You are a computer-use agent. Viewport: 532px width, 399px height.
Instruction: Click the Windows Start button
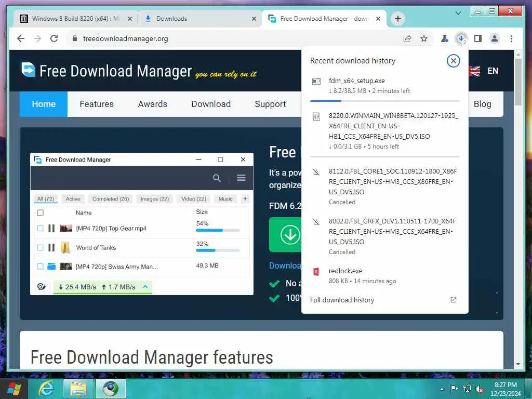point(14,389)
